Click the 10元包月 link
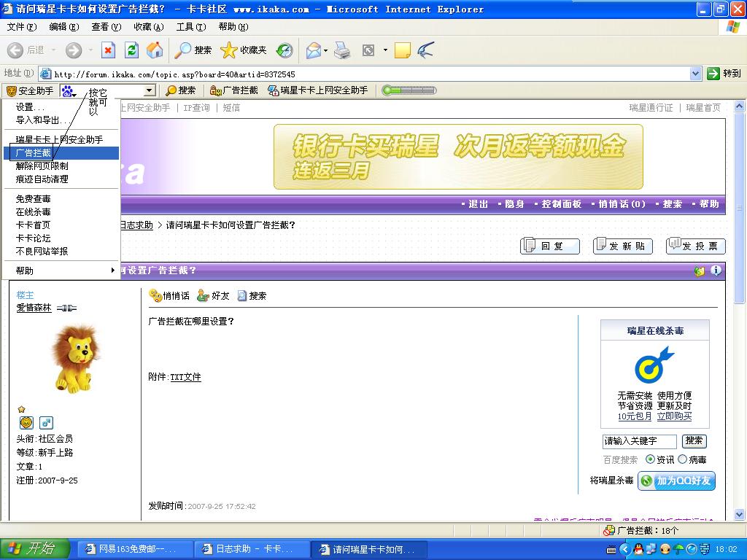Image resolution: width=747 pixels, height=560 pixels. point(635,416)
